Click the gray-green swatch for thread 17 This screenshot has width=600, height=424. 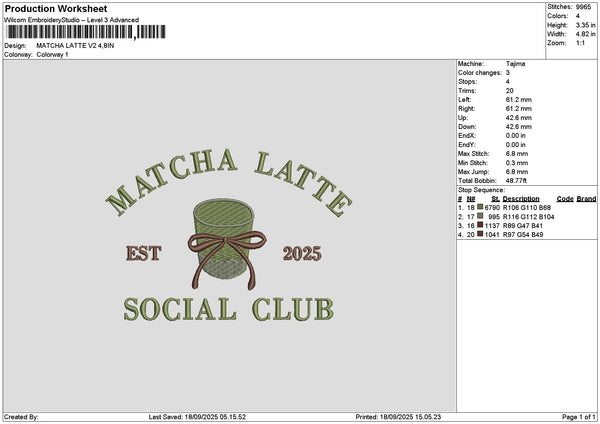[480, 216]
